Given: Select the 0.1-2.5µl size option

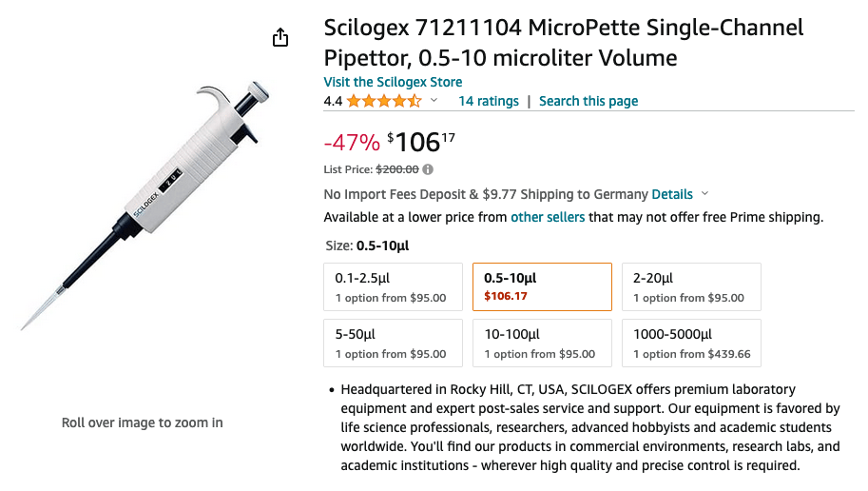Looking at the screenshot, I should 394,286.
